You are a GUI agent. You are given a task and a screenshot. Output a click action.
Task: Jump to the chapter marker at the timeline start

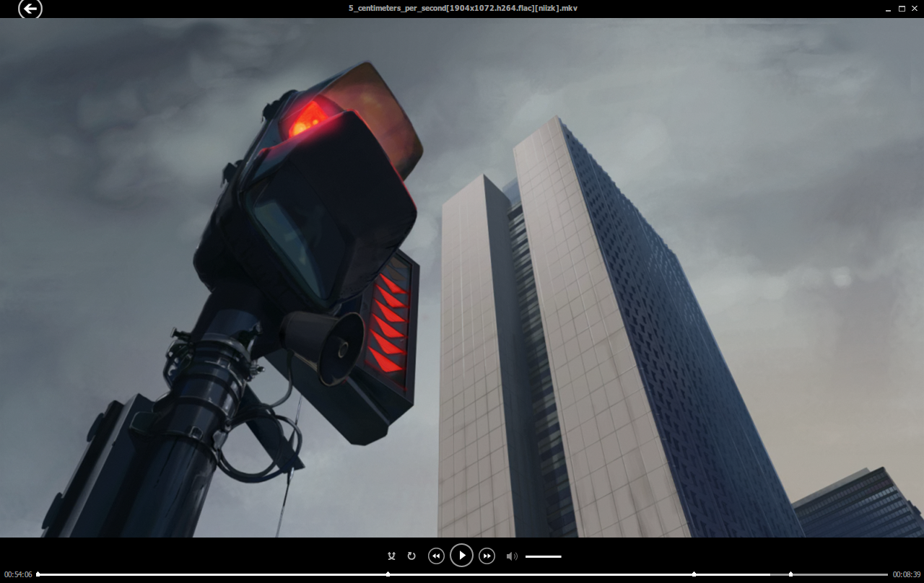(x=38, y=574)
